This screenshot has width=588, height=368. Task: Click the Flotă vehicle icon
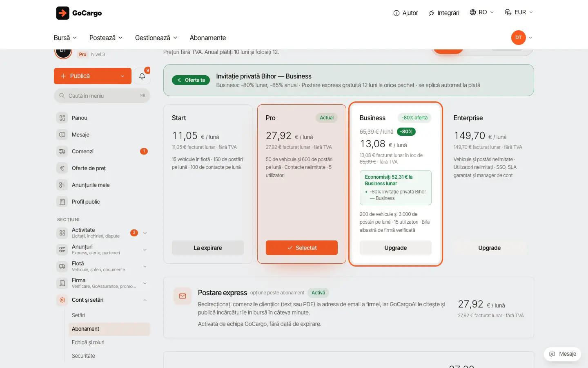[62, 266]
